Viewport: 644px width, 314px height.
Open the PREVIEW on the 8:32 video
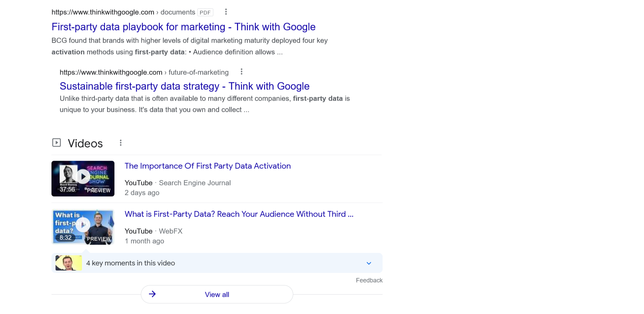point(98,238)
